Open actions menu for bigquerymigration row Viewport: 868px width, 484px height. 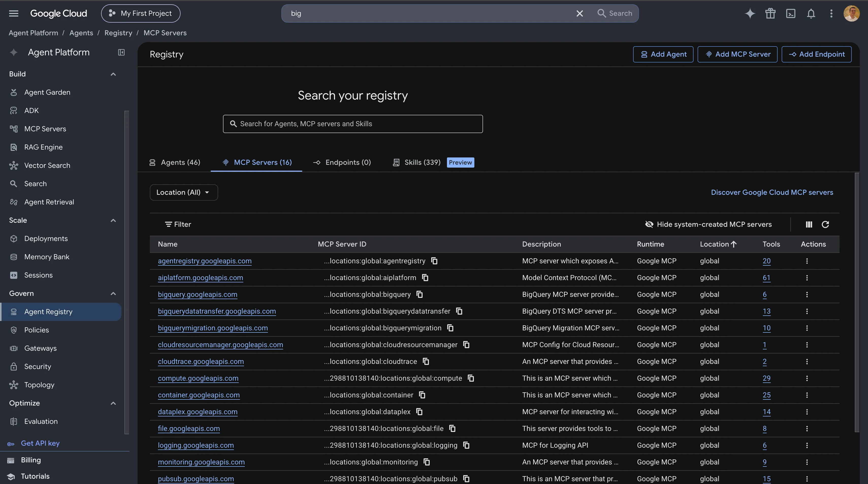point(807,328)
